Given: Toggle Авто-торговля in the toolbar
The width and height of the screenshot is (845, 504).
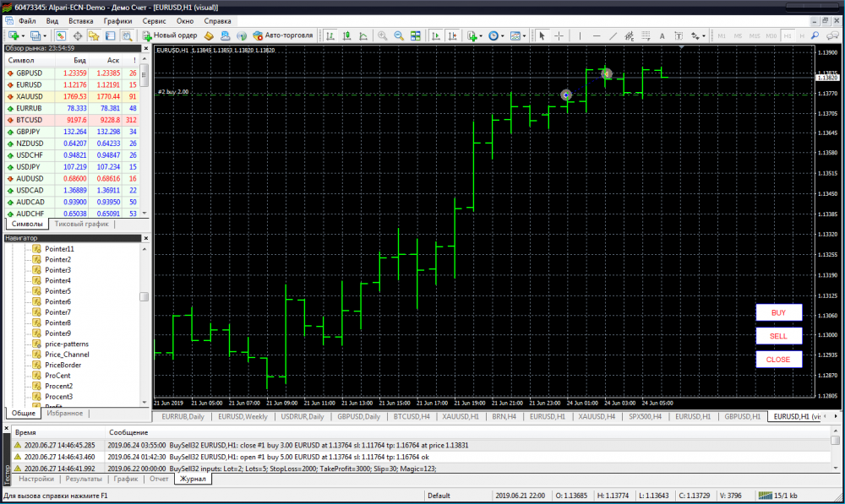Looking at the screenshot, I should click(x=283, y=35).
